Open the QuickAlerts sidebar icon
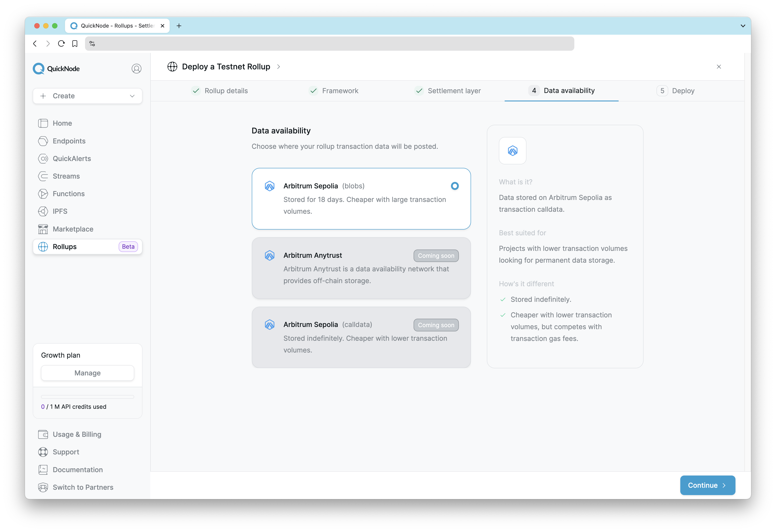776x532 pixels. (43, 158)
